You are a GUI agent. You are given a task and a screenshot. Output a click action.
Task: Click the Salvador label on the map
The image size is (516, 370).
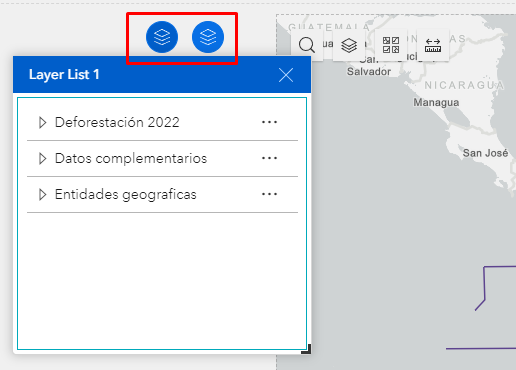pyautogui.click(x=369, y=72)
